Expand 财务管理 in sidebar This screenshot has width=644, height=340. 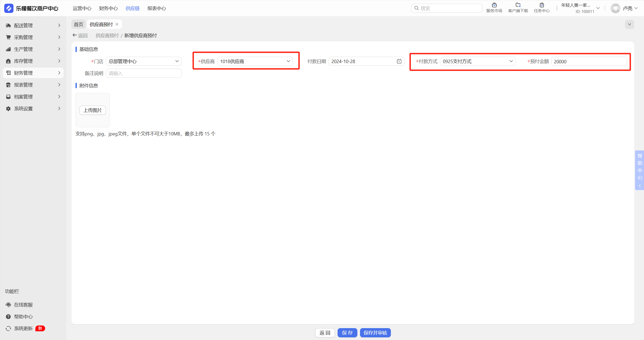(x=33, y=73)
